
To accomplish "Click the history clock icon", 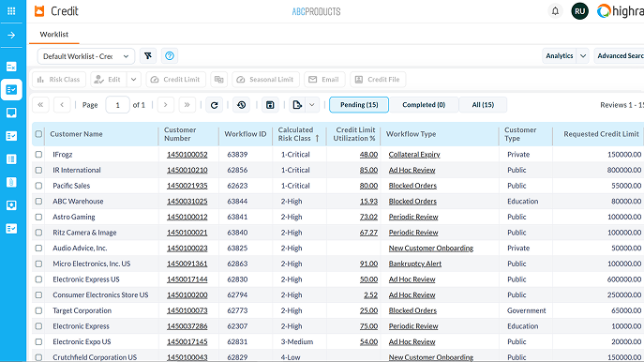I will point(242,105).
